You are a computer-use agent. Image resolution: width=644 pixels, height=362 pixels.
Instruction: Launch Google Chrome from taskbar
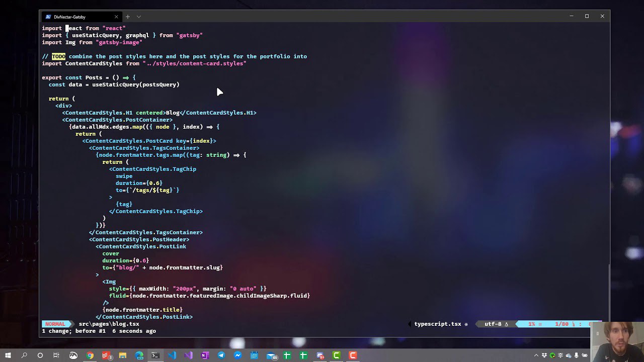tap(90, 355)
